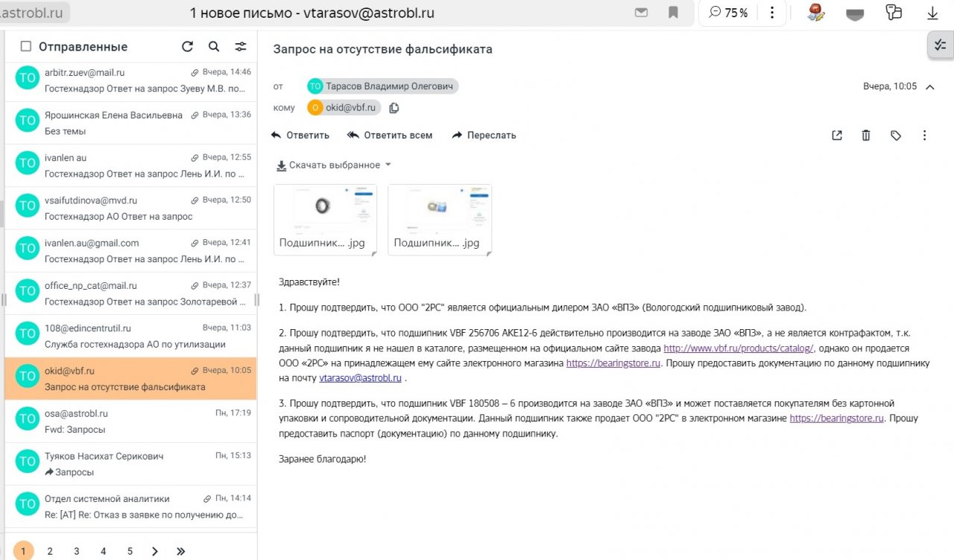Copy recipient address okid@vbf.ru
Image resolution: width=954 pixels, height=560 pixels.
[x=394, y=108]
